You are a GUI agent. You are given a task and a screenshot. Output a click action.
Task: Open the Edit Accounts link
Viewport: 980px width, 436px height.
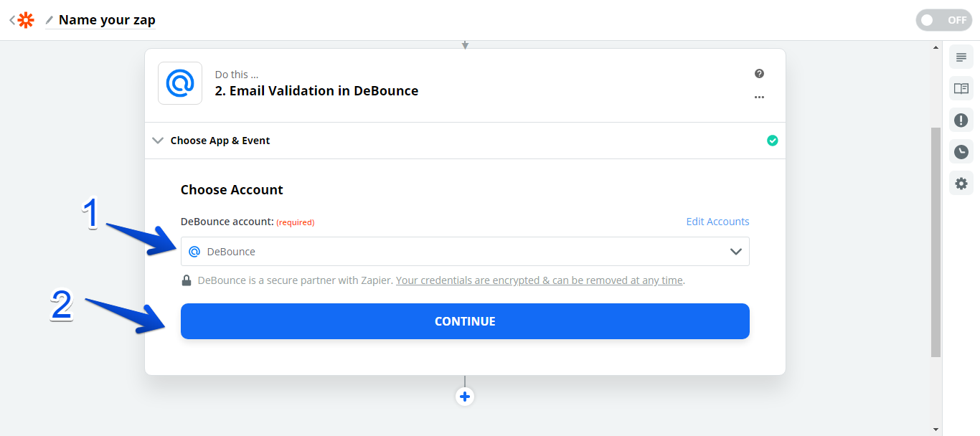717,222
